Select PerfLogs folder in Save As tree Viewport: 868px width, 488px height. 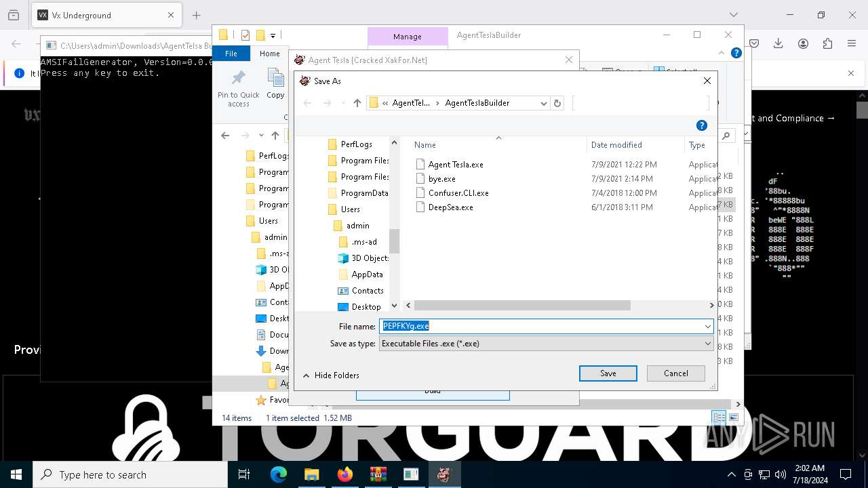[356, 144]
